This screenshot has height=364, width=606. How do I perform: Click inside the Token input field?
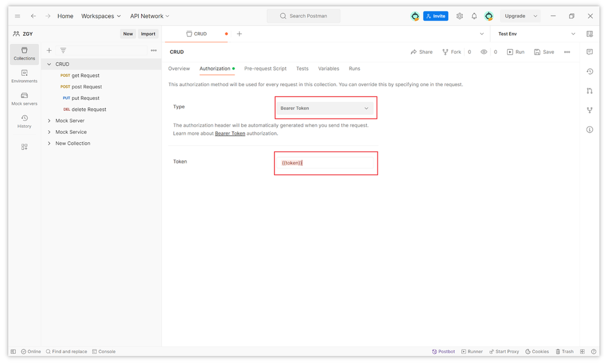coord(325,162)
